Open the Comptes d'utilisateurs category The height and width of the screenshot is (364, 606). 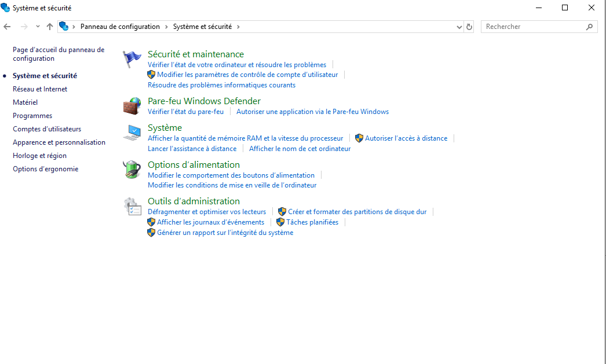coord(47,129)
